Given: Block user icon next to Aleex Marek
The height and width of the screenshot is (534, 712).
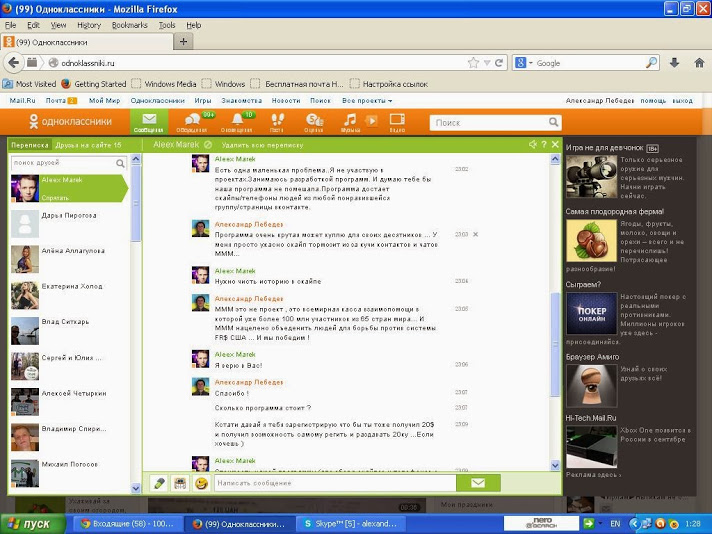Looking at the screenshot, I should tap(208, 145).
